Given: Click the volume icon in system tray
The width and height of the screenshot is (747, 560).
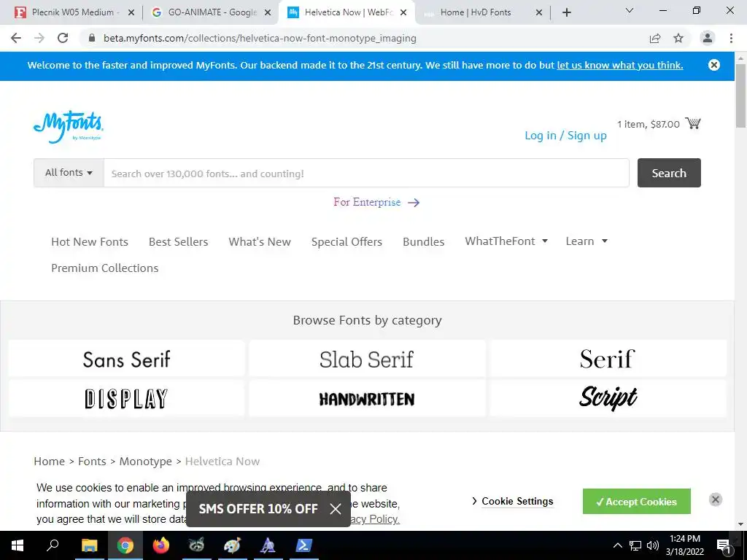Looking at the screenshot, I should pyautogui.click(x=653, y=545).
